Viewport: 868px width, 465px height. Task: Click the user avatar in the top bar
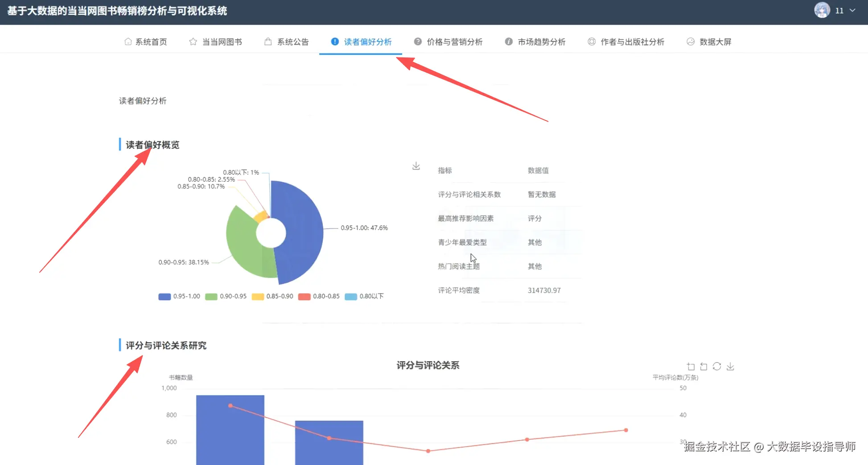click(822, 10)
